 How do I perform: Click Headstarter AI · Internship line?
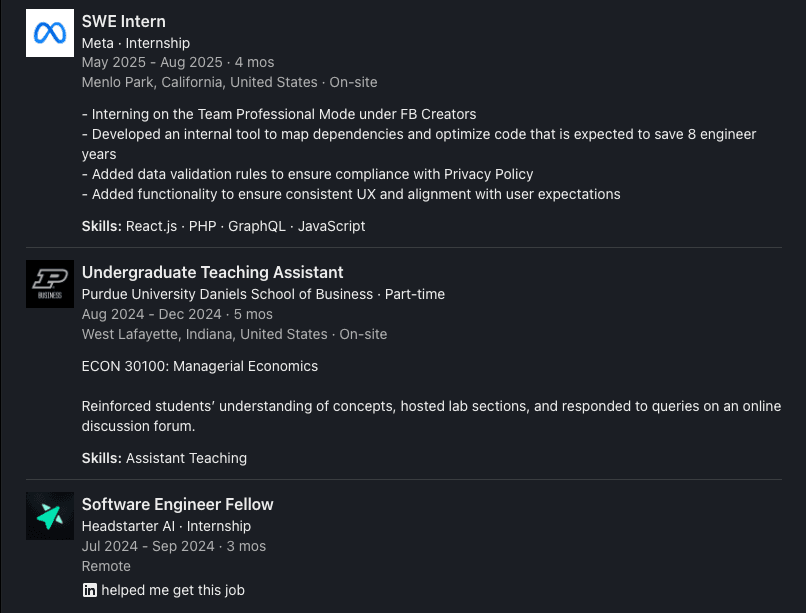(166, 526)
